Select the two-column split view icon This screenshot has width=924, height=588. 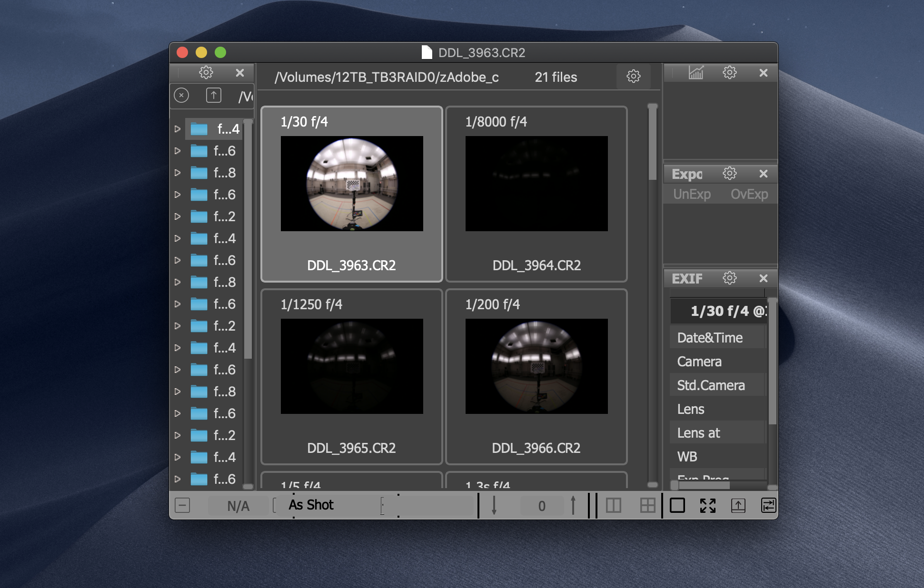613,506
